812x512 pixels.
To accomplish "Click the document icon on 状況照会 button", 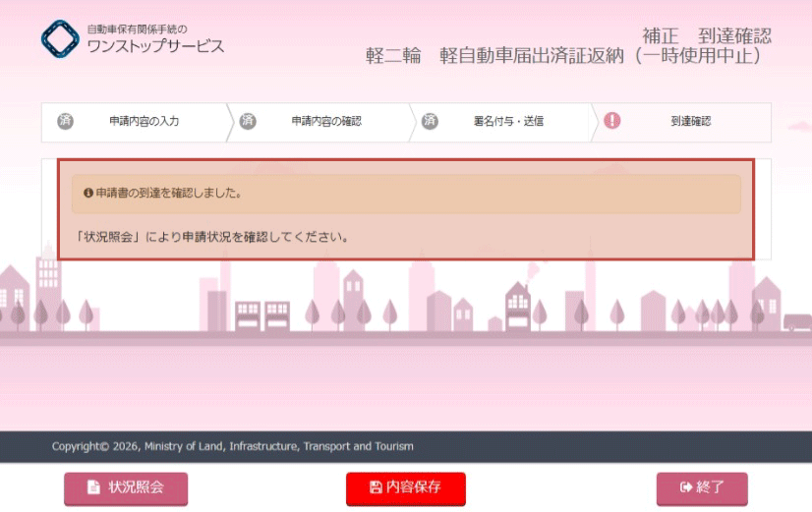I will pyautogui.click(x=93, y=487).
